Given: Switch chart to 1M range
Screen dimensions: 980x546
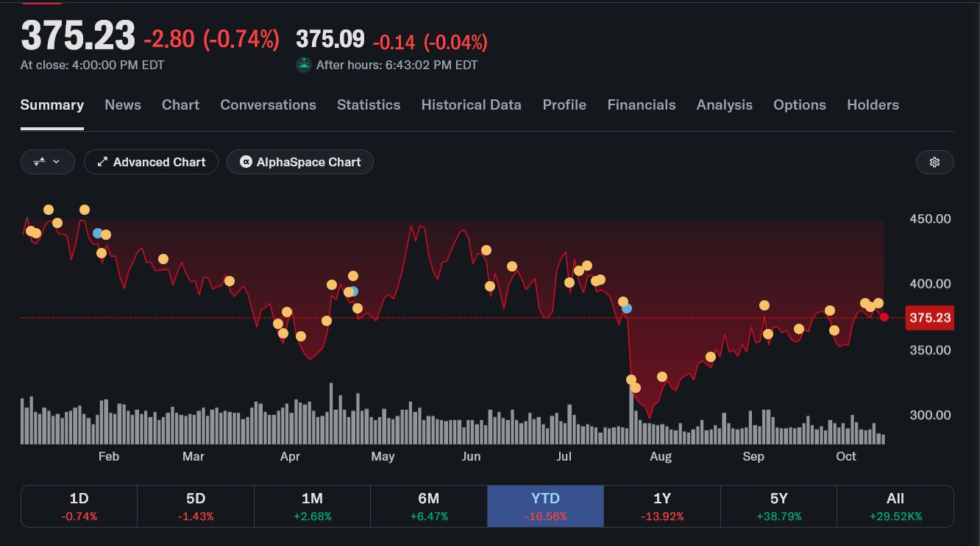Looking at the screenshot, I should [x=312, y=506].
